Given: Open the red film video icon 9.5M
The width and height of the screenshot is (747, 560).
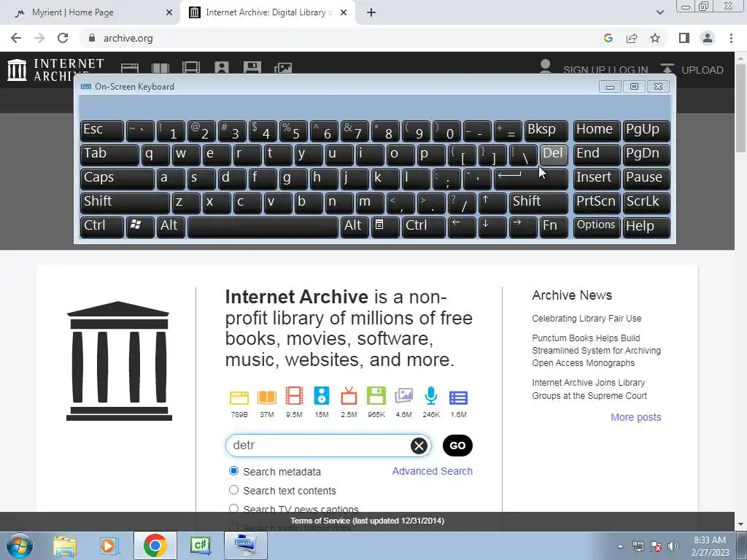Looking at the screenshot, I should [295, 396].
